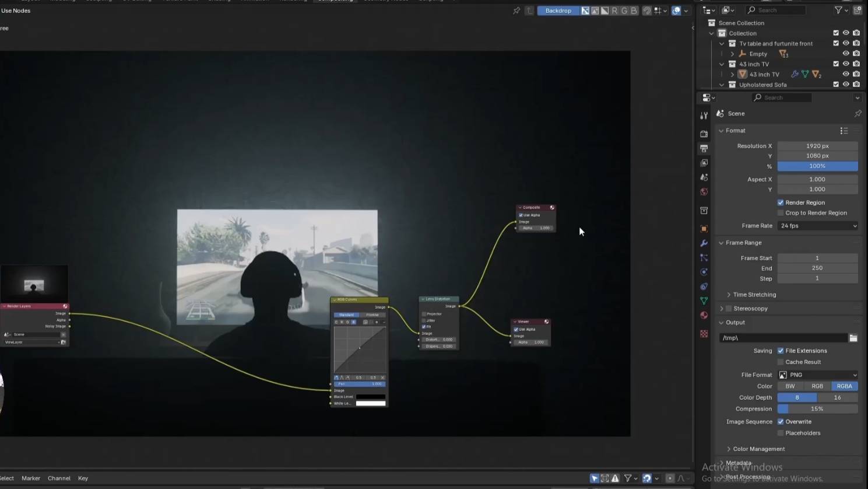Enable Placeholders checkbox

[x=781, y=433]
